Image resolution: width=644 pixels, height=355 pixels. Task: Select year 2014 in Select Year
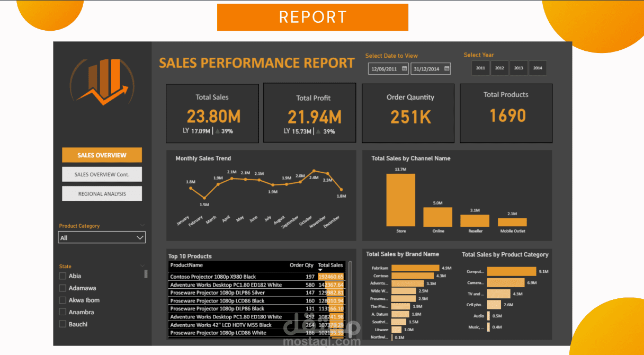click(538, 68)
